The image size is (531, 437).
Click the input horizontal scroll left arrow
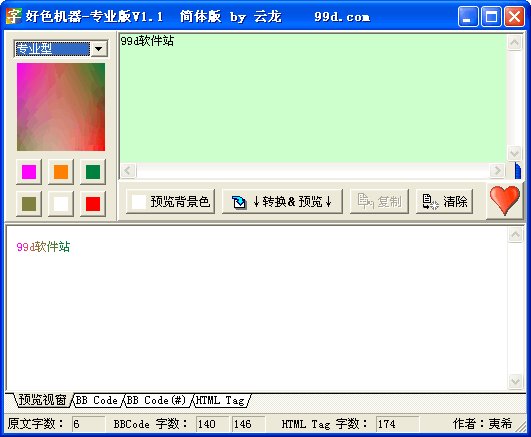click(128, 170)
